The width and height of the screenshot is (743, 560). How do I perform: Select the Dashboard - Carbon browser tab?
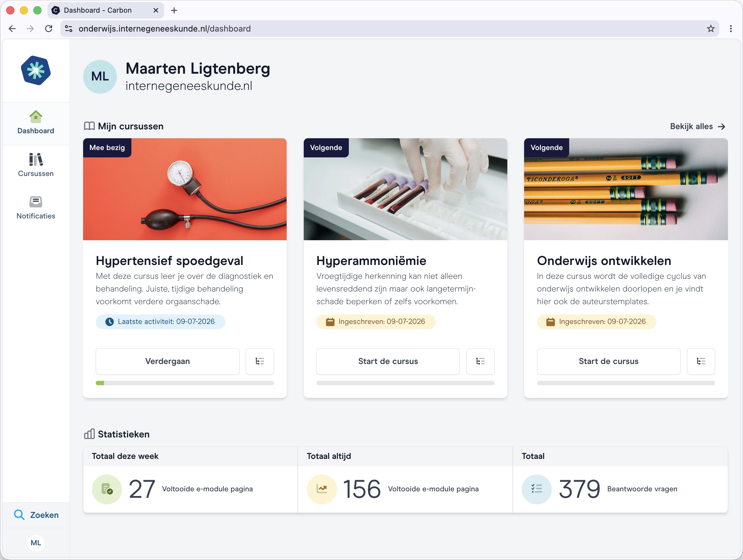[105, 10]
